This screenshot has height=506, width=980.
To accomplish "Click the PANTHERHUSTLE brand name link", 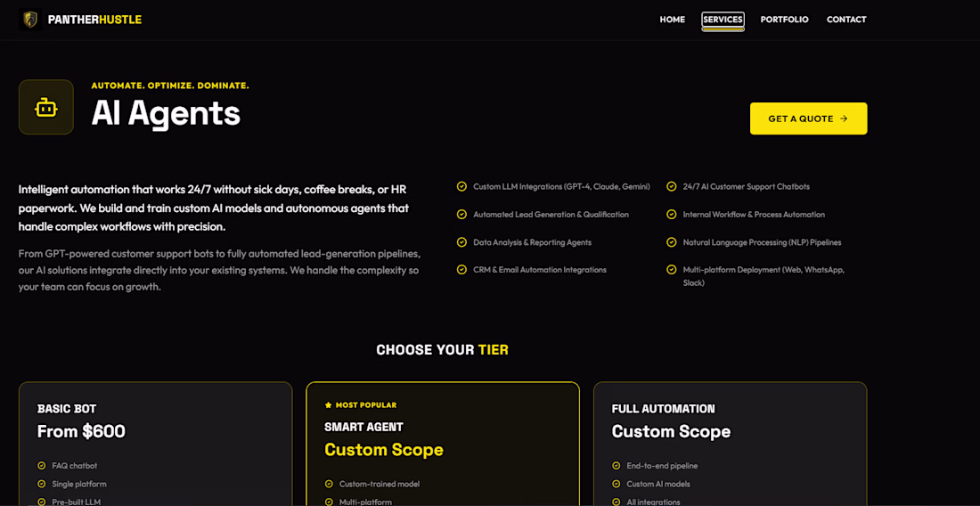I will [95, 20].
